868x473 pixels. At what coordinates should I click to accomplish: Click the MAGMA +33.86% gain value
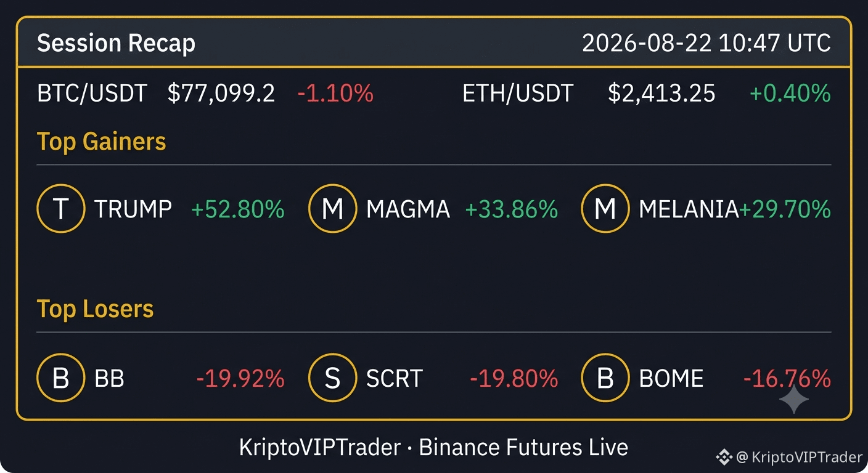click(x=511, y=209)
